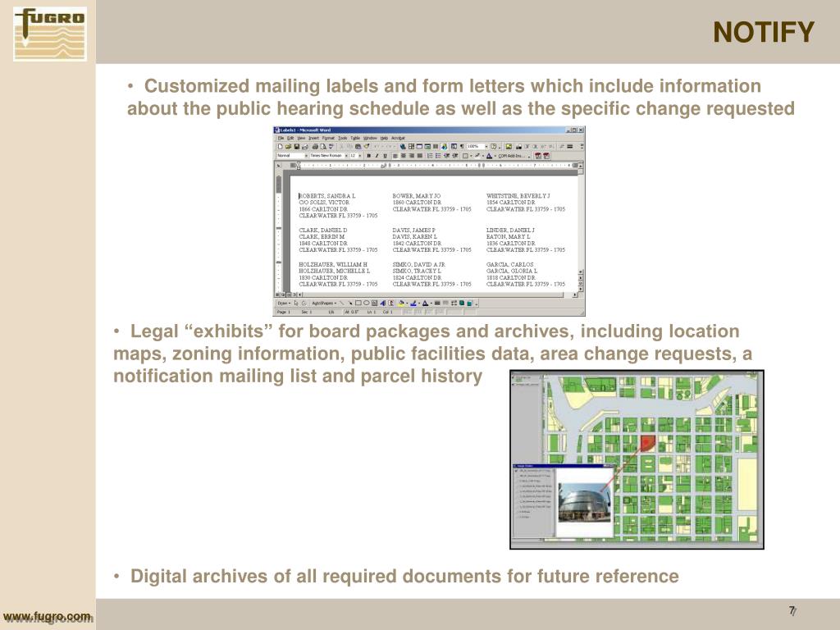This screenshot has height=630, width=840.
Task: Click the www.fugro.com link
Action: coord(47,617)
